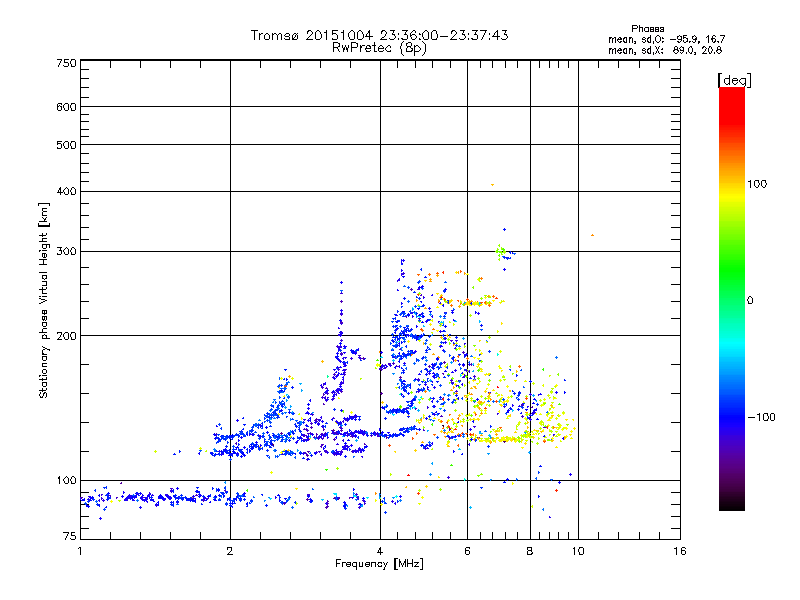Click the '100' colorbar tick label
The width and height of the screenshot is (800, 600).
pyautogui.click(x=757, y=184)
